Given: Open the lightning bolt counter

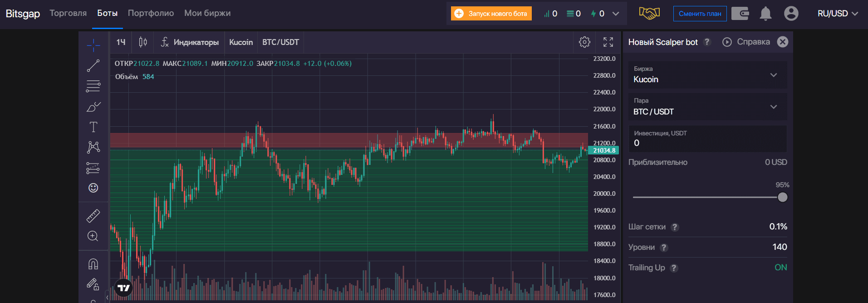Looking at the screenshot, I should pyautogui.click(x=598, y=14).
